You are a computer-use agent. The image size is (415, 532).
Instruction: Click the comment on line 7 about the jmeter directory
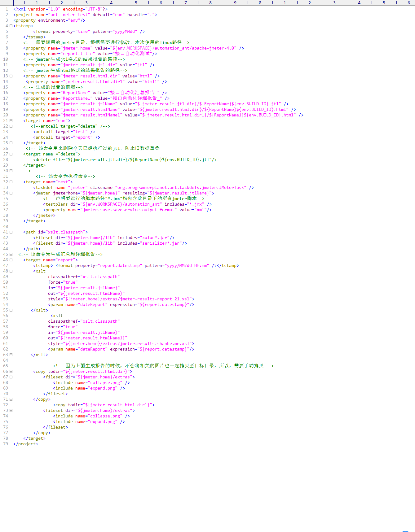pyautogui.click(x=106, y=43)
